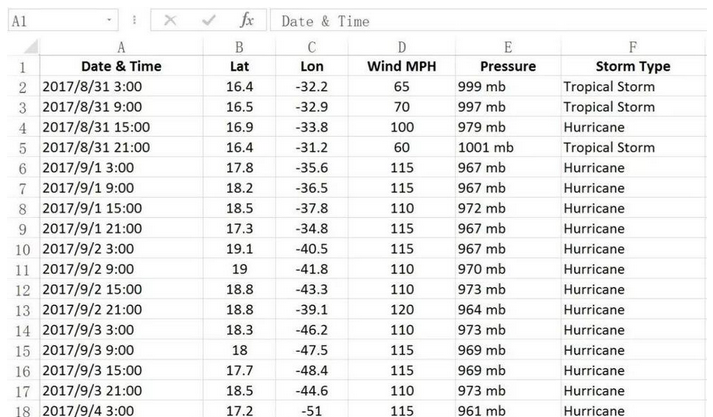Select Tropical Storm cell in row 5
The width and height of the screenshot is (713, 417).
point(633,147)
